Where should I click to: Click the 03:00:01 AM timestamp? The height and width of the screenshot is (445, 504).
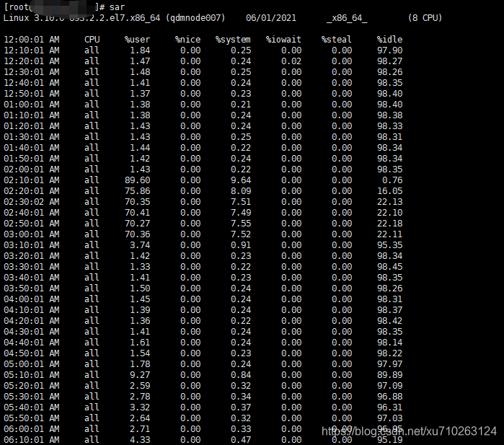tap(32, 234)
